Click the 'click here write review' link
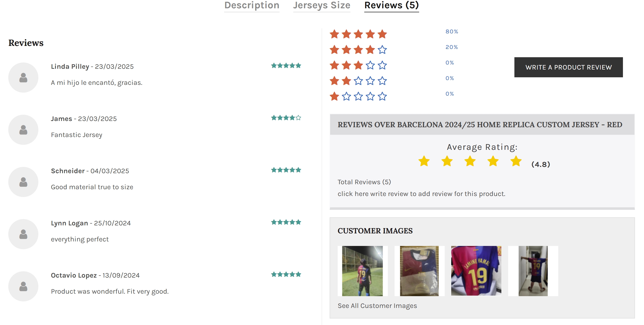 click(421, 194)
